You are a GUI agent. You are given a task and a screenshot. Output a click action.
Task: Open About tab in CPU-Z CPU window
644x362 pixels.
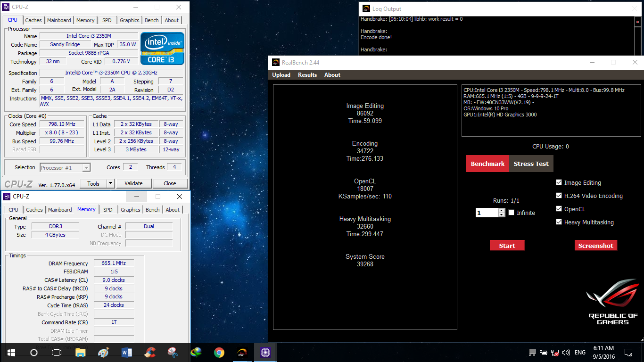(172, 20)
